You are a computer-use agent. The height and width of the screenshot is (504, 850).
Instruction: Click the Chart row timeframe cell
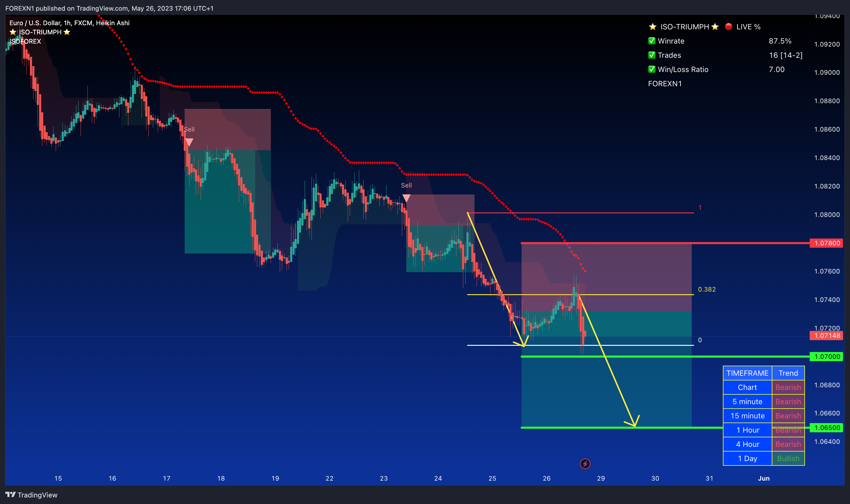click(x=747, y=387)
